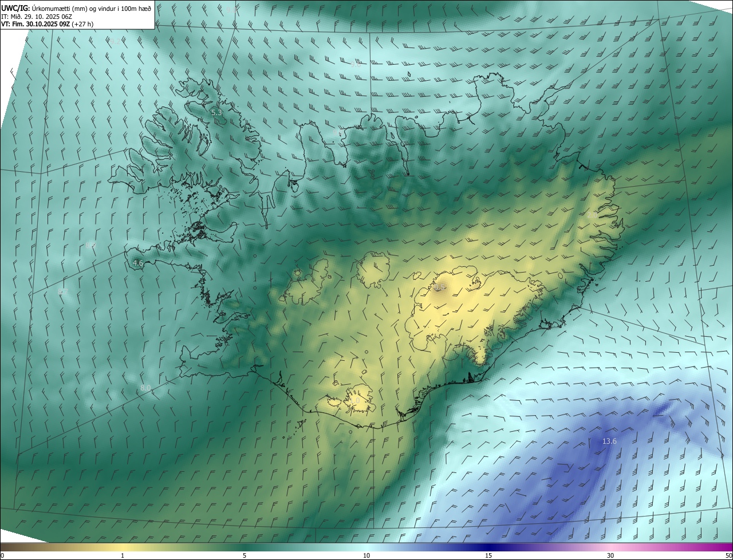Click the map value label '13.6'
The width and height of the screenshot is (733, 560).
coord(609,441)
